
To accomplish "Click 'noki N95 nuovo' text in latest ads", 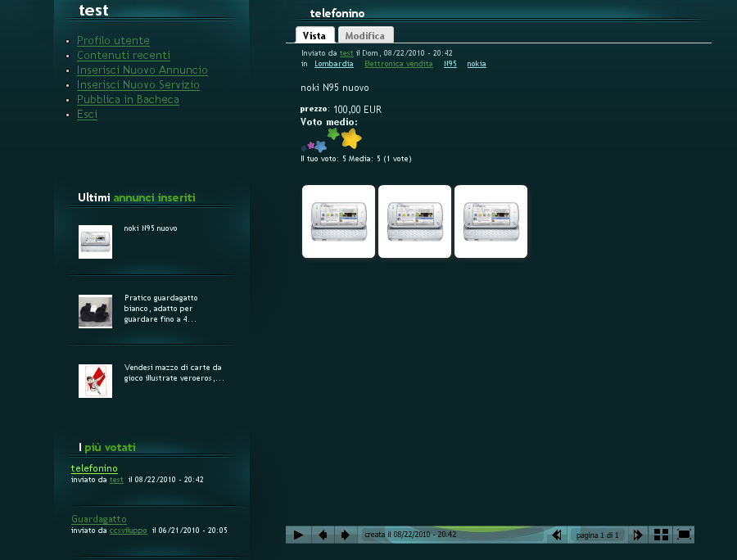I will coord(151,228).
